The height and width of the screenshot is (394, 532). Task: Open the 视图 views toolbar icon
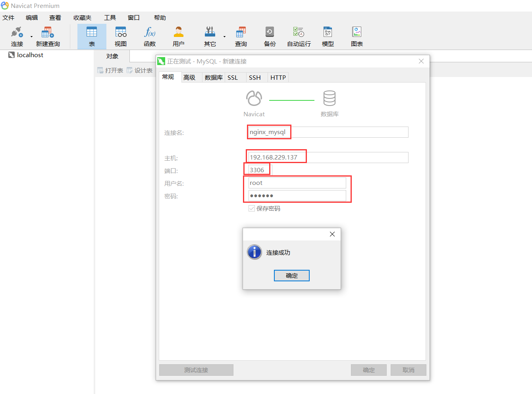[x=121, y=36]
